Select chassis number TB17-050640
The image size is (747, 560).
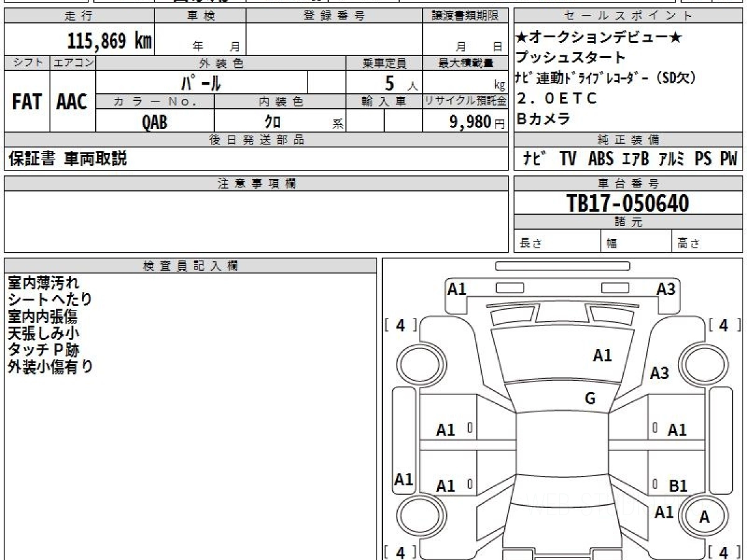[x=627, y=203]
